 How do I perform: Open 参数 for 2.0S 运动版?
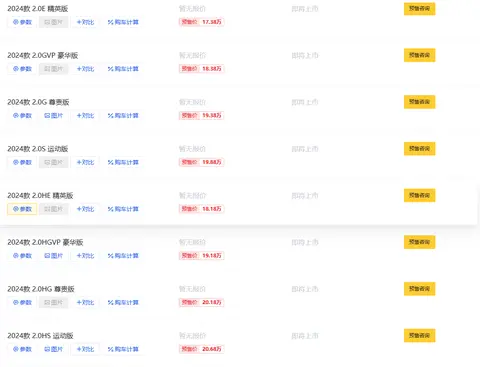coord(22,162)
